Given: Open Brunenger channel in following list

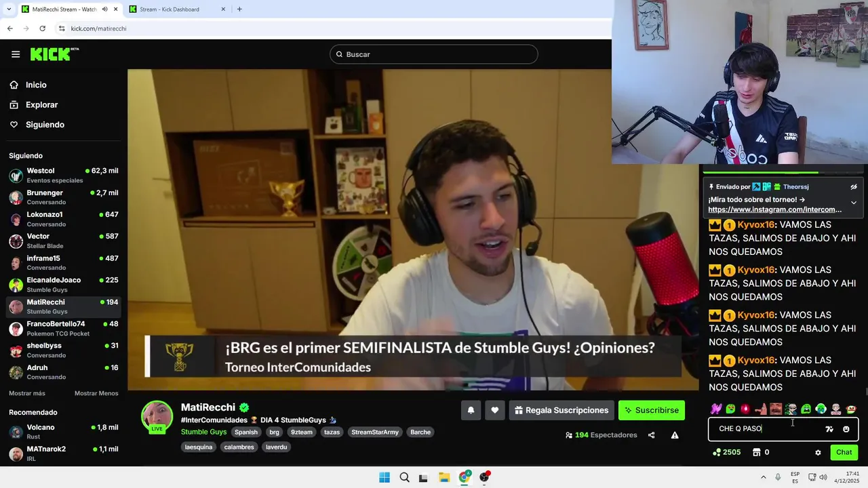Looking at the screenshot, I should pos(63,197).
